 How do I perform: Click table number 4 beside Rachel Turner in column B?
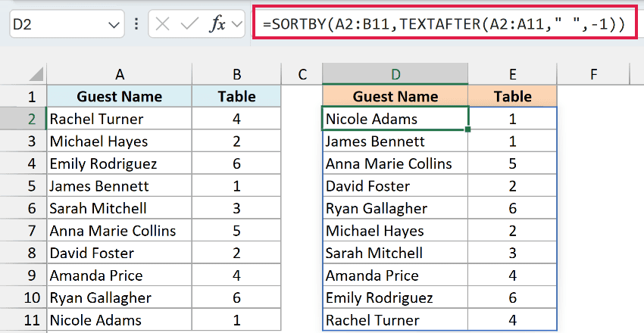click(236, 119)
